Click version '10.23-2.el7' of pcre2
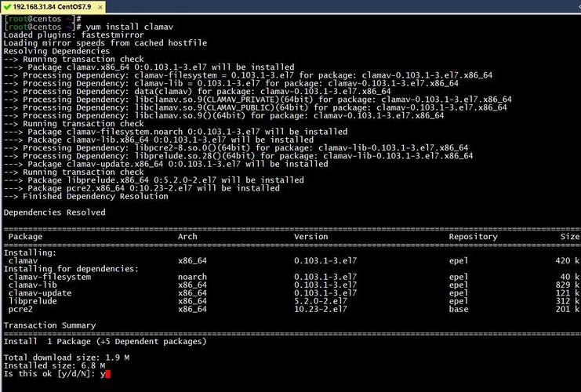Screen dimensions: 581x392 click(x=321, y=310)
